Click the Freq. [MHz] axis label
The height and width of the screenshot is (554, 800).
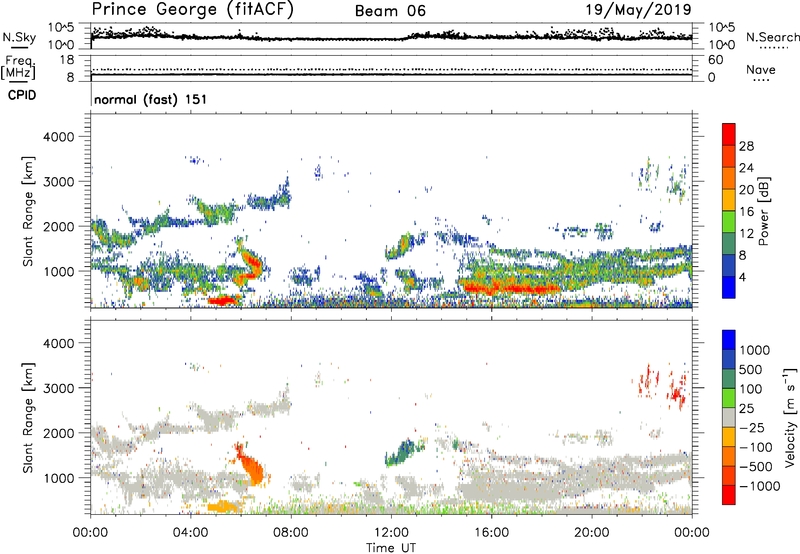tap(18, 68)
